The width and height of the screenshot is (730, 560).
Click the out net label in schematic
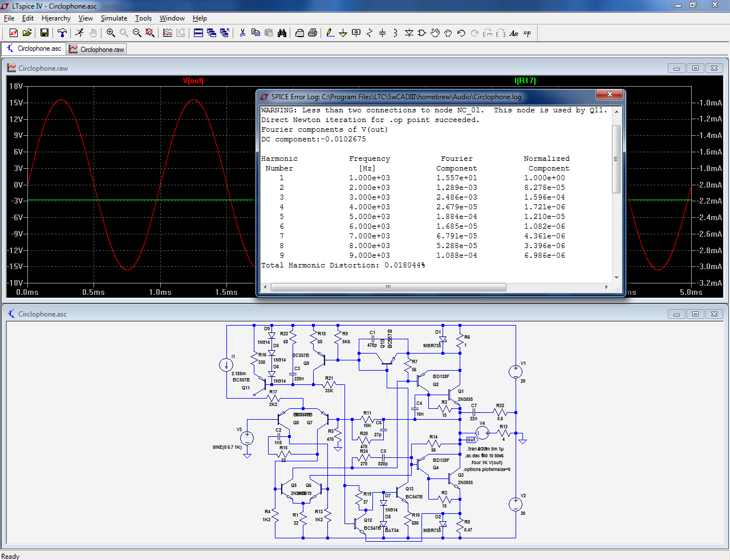[471, 440]
